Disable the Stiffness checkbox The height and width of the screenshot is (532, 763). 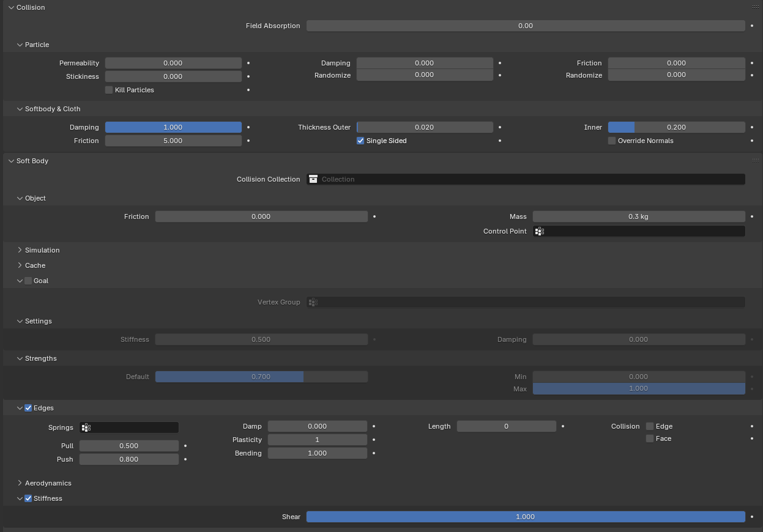(x=28, y=498)
